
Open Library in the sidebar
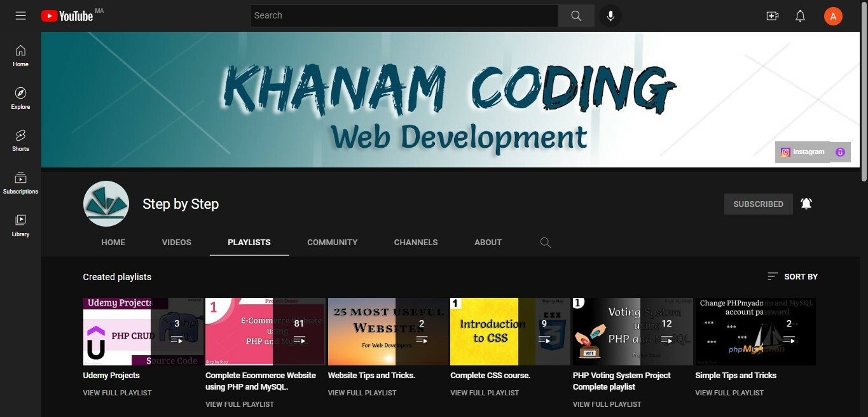pos(20,226)
